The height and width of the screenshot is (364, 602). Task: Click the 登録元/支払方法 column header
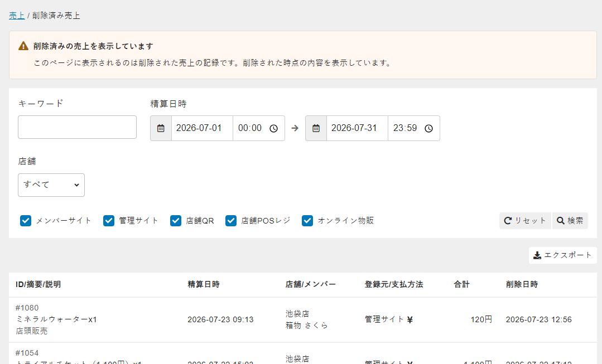point(393,284)
